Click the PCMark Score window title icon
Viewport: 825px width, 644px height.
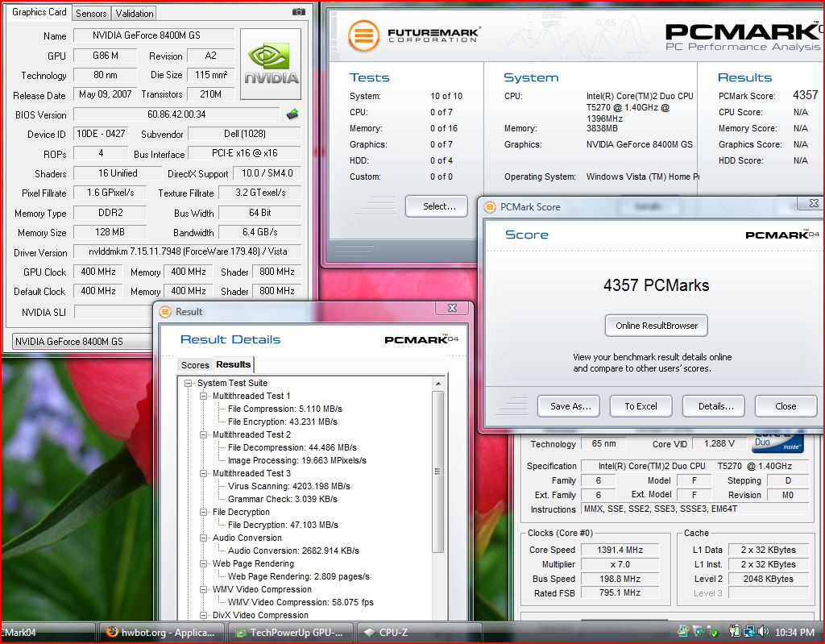point(490,207)
